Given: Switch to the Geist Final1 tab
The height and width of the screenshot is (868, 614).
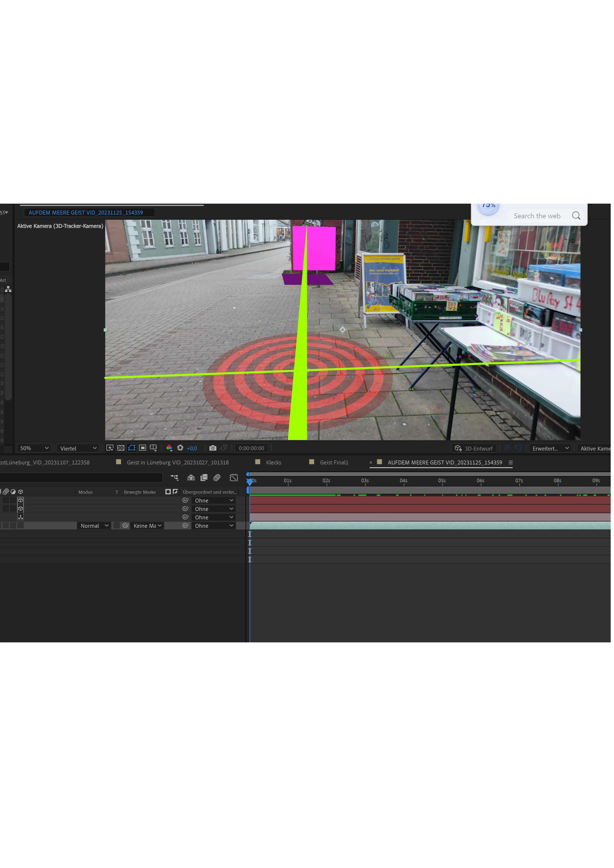Looking at the screenshot, I should 334,462.
